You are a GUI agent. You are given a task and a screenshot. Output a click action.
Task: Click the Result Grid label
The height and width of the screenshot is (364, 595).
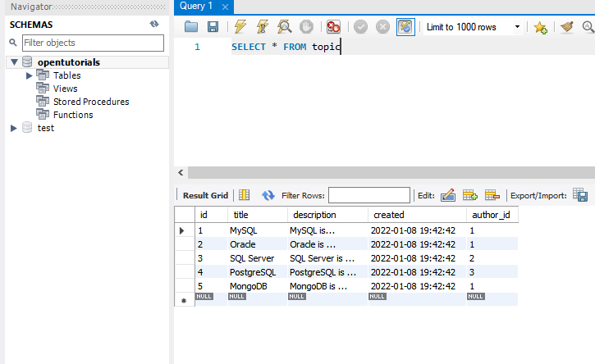205,195
